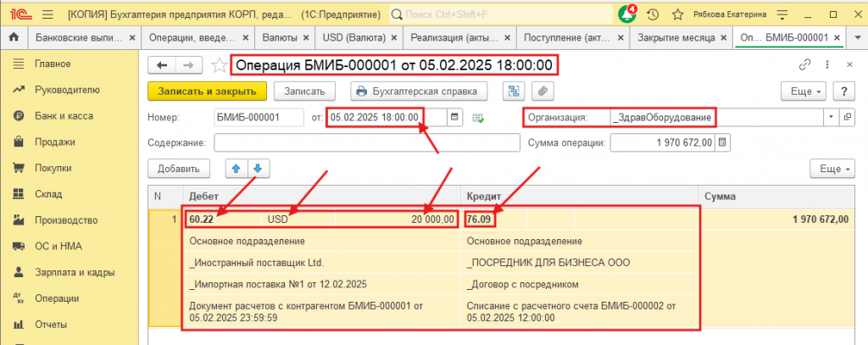Screen dimensions: 868x345
Task: Open the document structure icon button
Action: point(514,91)
